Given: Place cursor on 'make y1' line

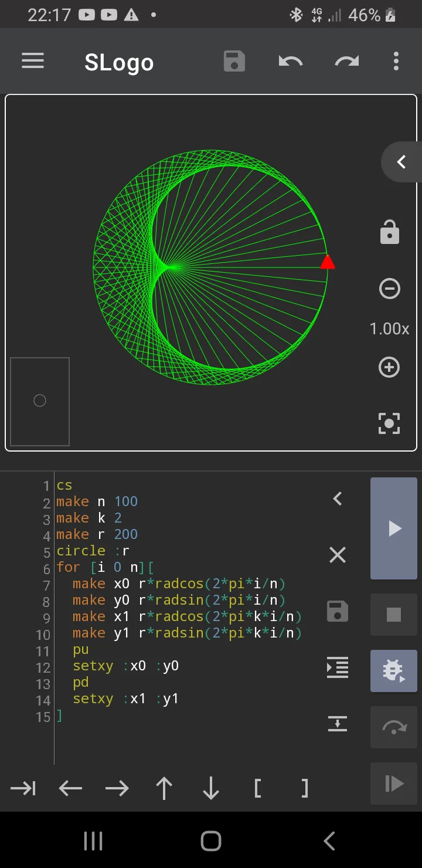Looking at the screenshot, I should point(188,633).
